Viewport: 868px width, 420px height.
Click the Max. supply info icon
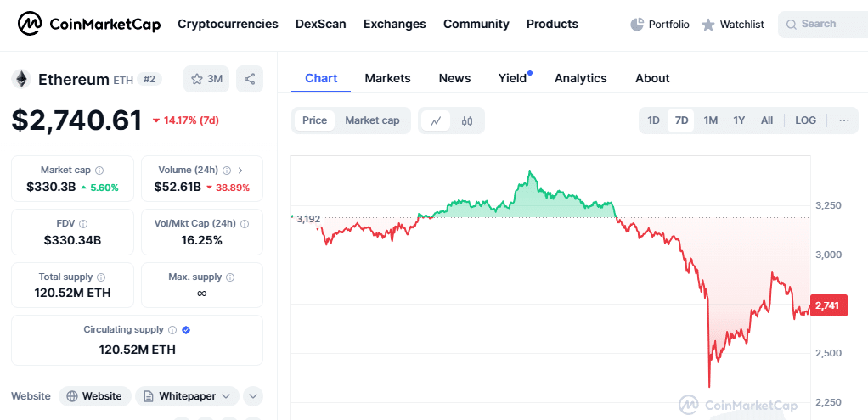[230, 277]
